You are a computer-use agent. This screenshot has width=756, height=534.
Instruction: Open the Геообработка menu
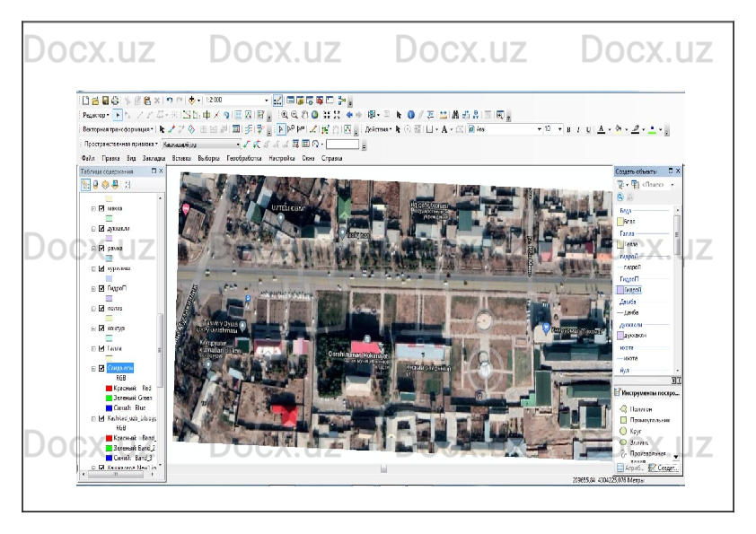[x=244, y=158]
